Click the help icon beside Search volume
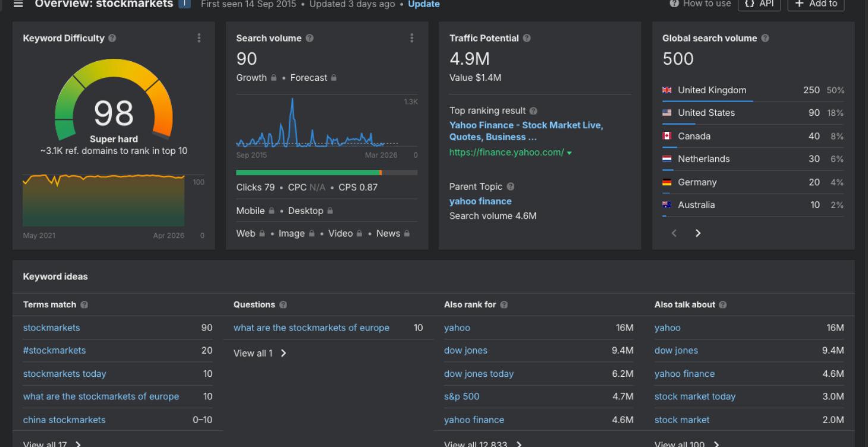 pyautogui.click(x=310, y=38)
